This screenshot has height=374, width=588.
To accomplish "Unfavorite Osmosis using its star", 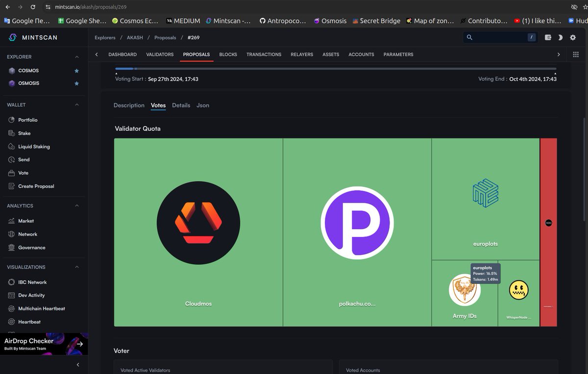I will pyautogui.click(x=76, y=83).
